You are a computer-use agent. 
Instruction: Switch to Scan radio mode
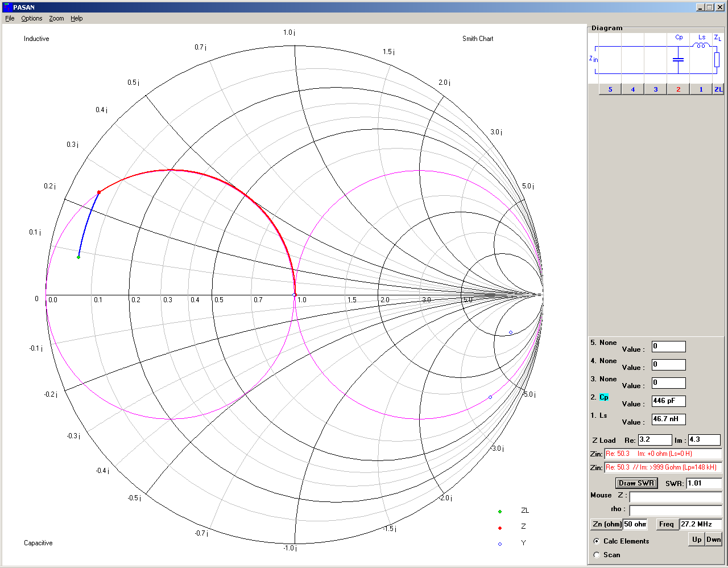(x=596, y=555)
